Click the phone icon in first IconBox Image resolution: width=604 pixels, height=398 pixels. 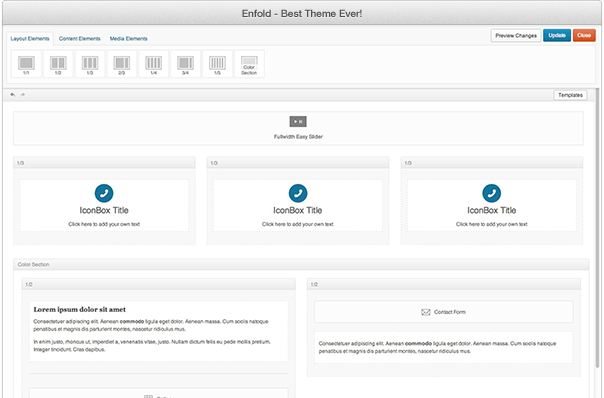click(104, 193)
